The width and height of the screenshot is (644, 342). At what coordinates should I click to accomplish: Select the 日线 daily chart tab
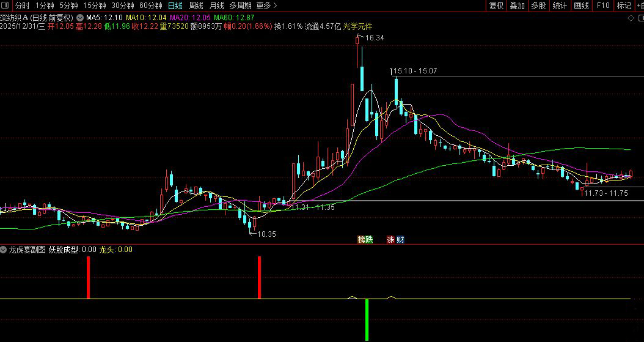[175, 6]
